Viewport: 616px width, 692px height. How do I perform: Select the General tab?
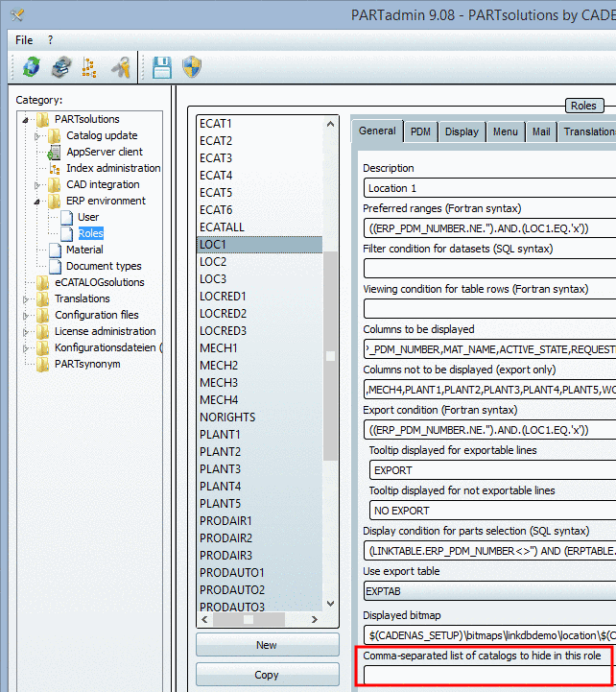[x=377, y=131]
